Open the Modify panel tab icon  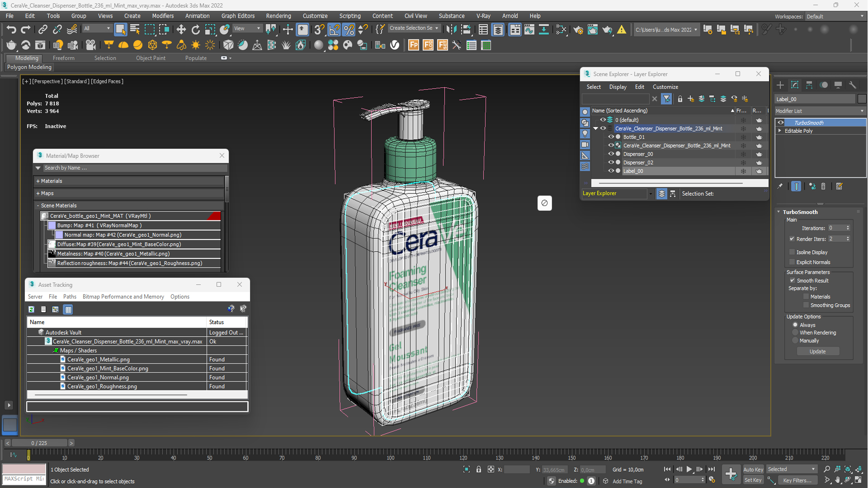pos(795,85)
